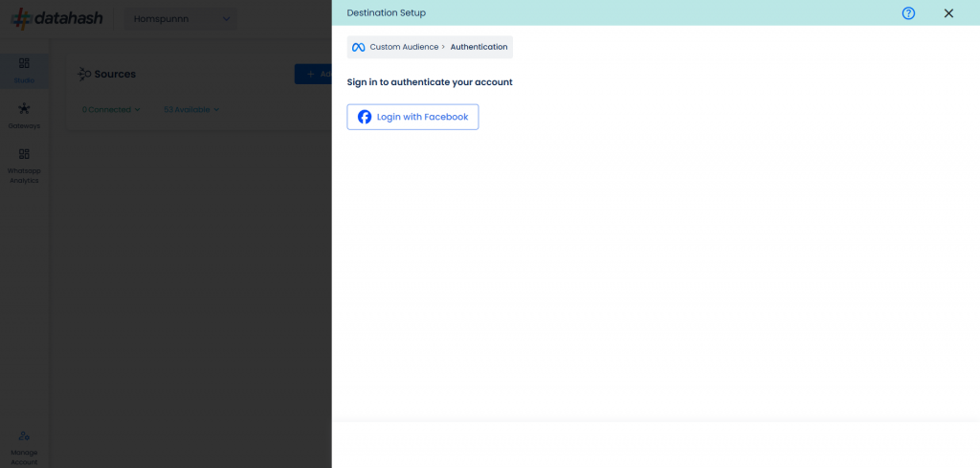Click Meta logo in breadcrumb
The image size is (980, 468).
[x=358, y=47]
